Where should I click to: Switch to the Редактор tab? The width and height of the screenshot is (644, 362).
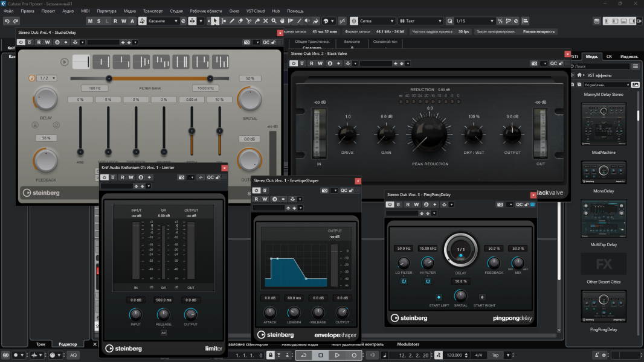pyautogui.click(x=68, y=345)
